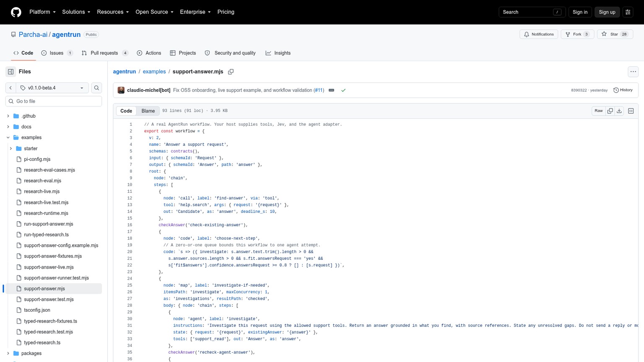Open the global navigation sliders icon
This screenshot has height=362, width=644.
(x=628, y=12)
